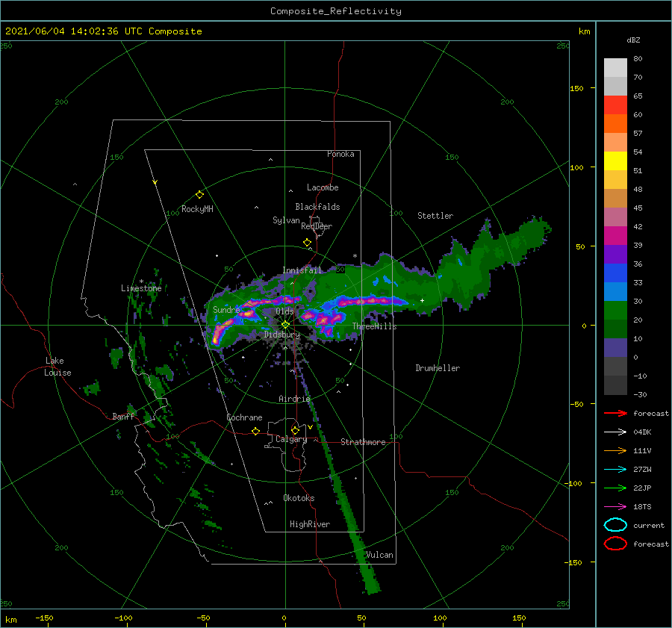
Task: Click the Innisfail town label
Action: click(x=302, y=270)
